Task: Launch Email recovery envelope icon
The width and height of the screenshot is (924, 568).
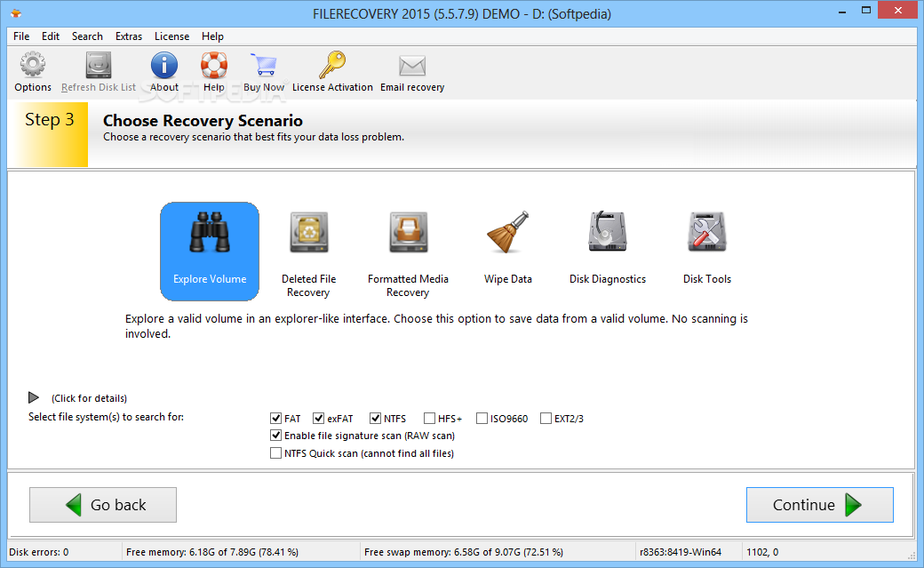Action: pos(412,66)
